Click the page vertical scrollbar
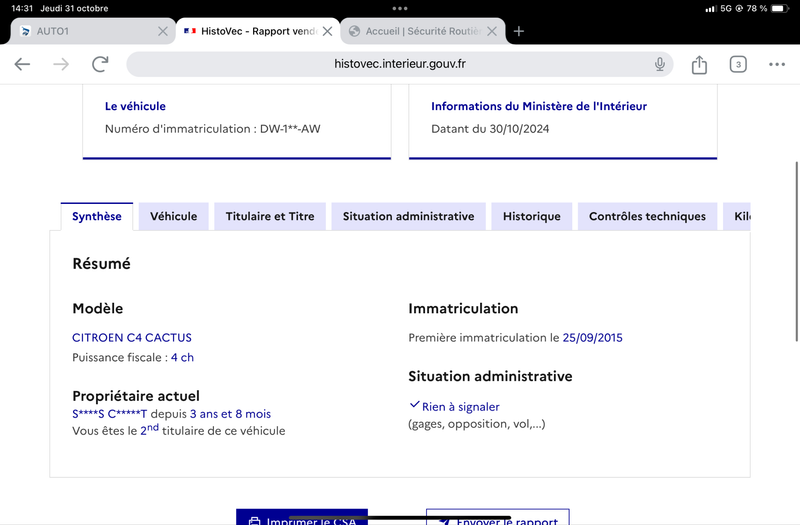Viewport: 800px width, 525px height. [x=796, y=252]
